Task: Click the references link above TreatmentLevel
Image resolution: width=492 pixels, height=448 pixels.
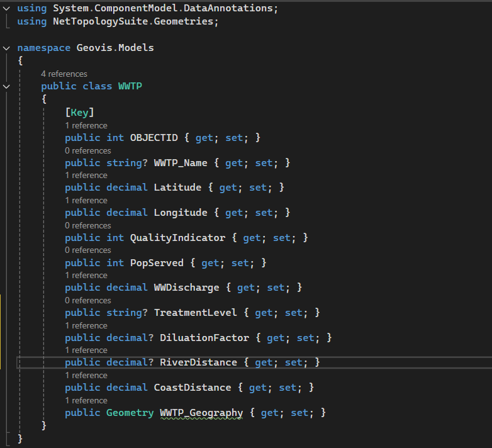Action: (87, 300)
